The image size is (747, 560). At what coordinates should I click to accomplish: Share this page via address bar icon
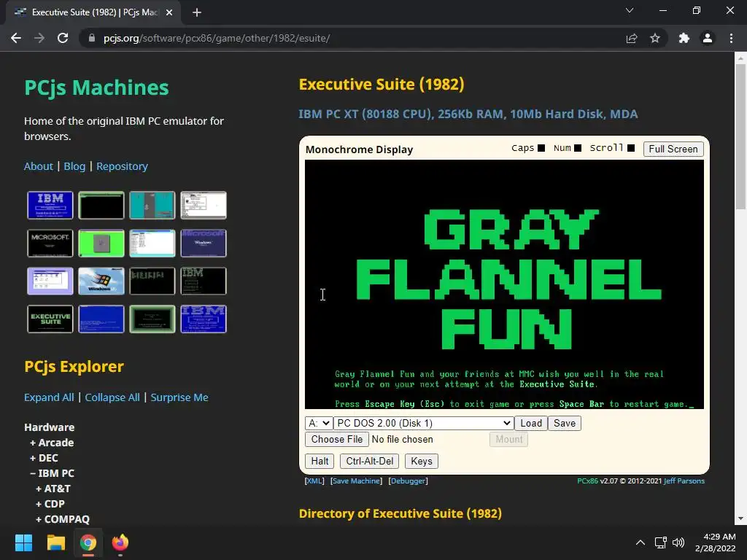click(632, 38)
